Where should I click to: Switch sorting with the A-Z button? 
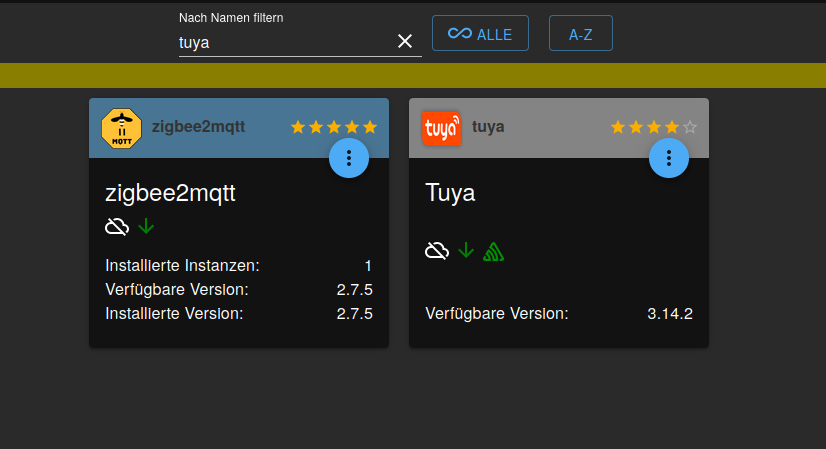click(581, 33)
